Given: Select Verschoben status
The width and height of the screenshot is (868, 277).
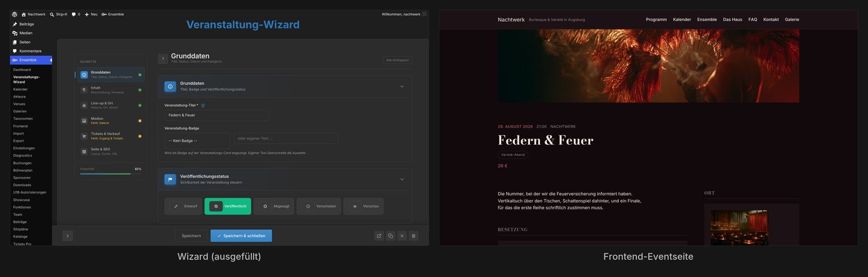Looking at the screenshot, I should point(318,207).
